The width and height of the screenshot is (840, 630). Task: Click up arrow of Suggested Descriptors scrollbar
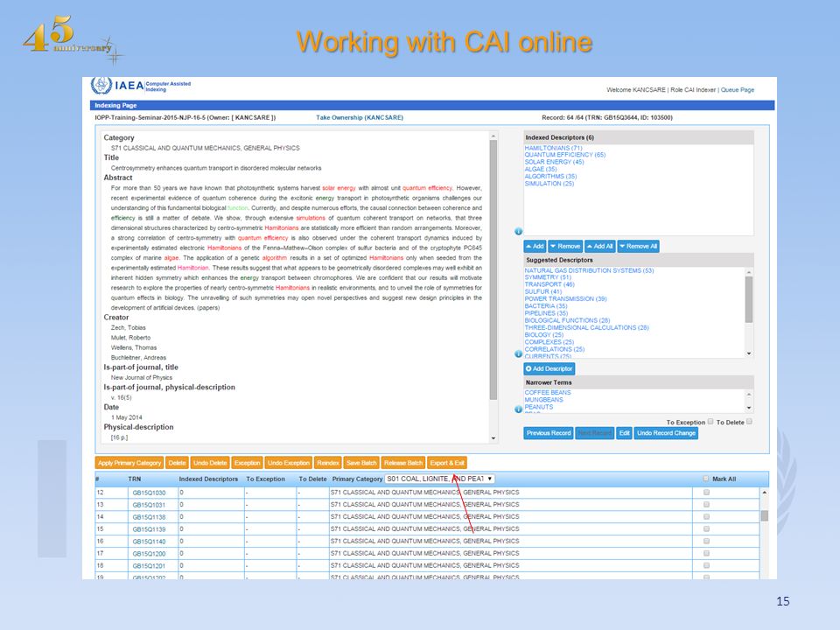[x=749, y=272]
